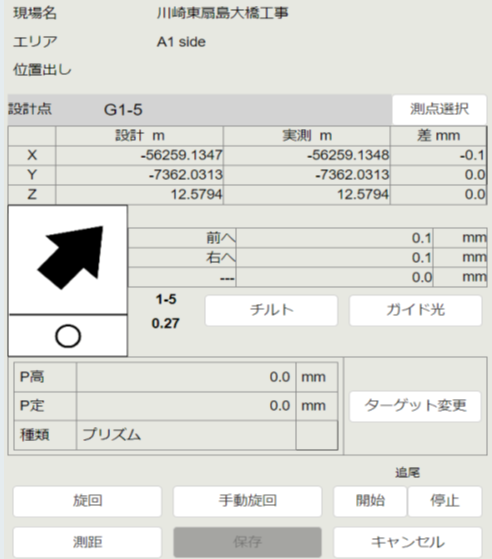Turn on ガイド光 guide light

415,310
